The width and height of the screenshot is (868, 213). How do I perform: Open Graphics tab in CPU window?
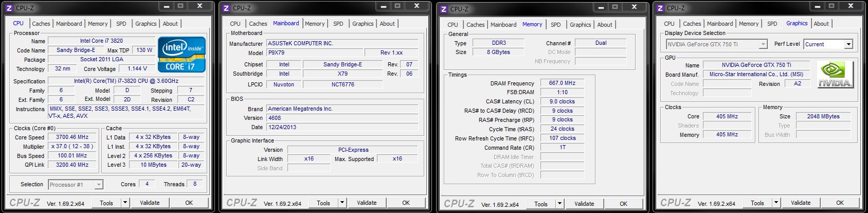(146, 24)
